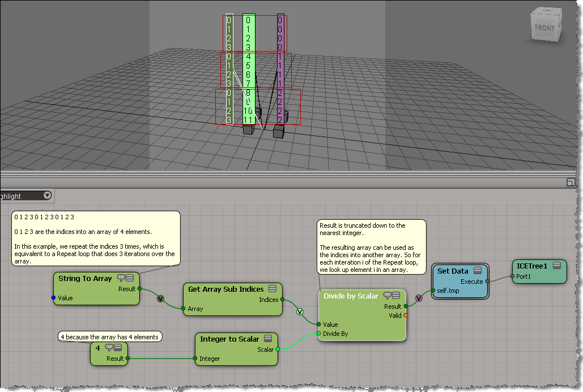
Task: Click comment bubble icon on the 4 node
Action: point(109,348)
